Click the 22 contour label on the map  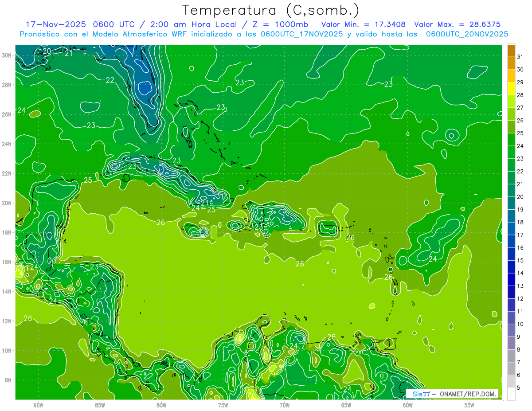[110, 80]
